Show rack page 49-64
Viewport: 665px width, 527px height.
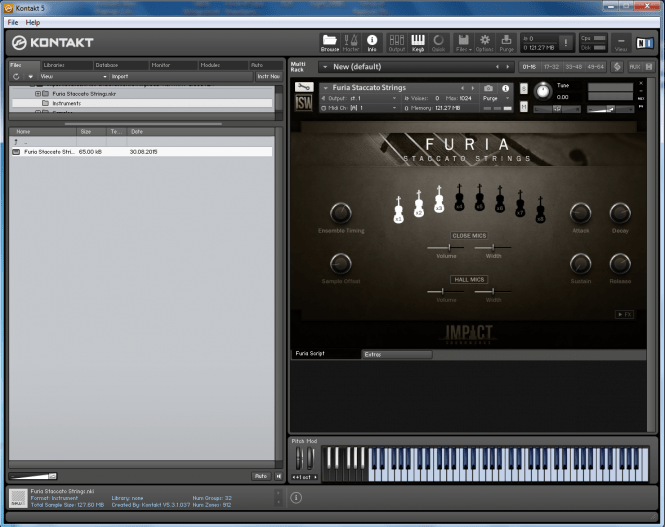click(595, 67)
